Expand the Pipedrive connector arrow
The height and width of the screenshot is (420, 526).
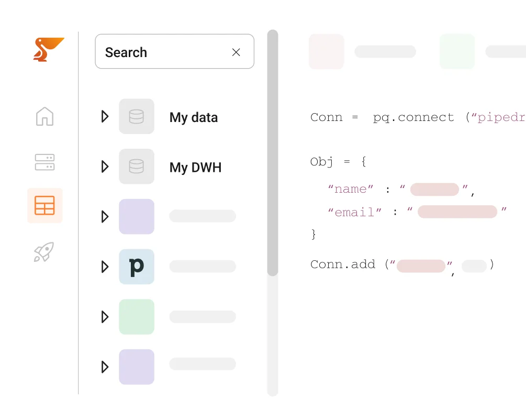point(105,267)
